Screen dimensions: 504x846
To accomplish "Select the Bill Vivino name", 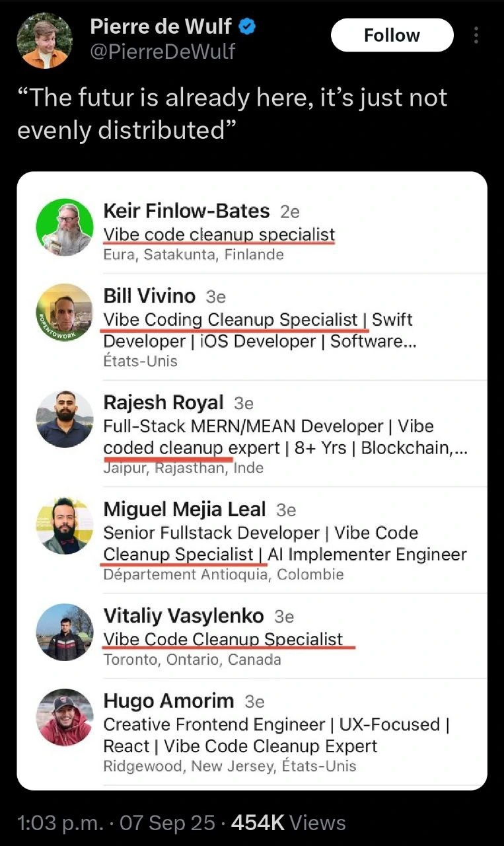I will (149, 296).
